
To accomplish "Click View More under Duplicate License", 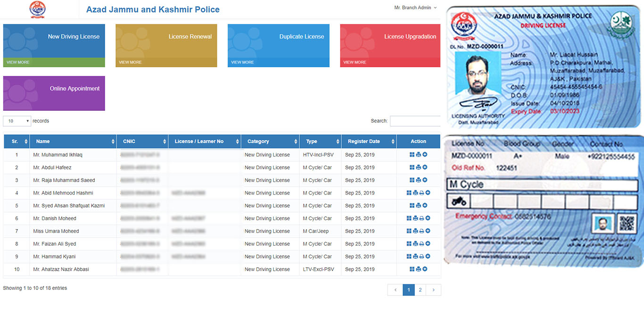I will coord(242,62).
